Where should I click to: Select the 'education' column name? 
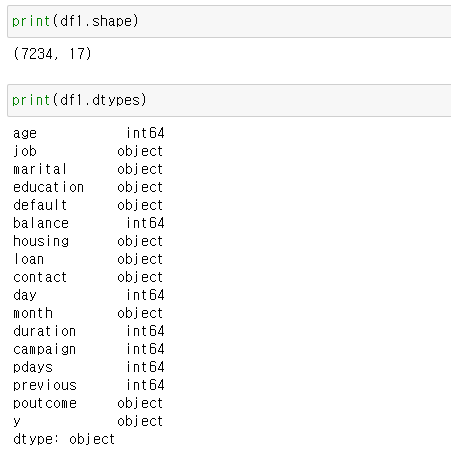(x=49, y=187)
